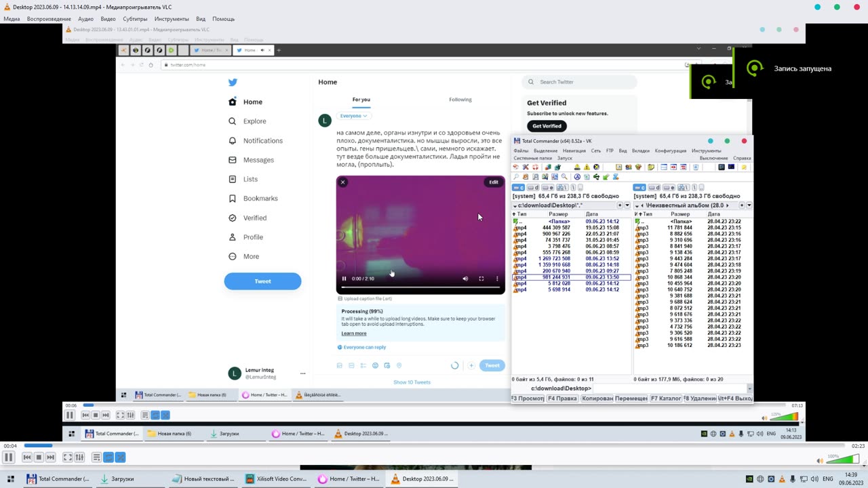Click the Get Verified button
Image resolution: width=868 pixels, height=488 pixels.
547,126
